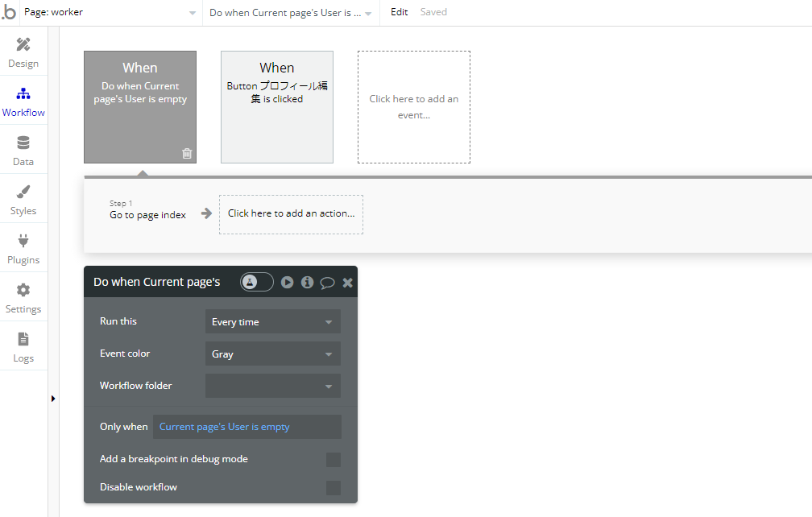Click the Bubble logo icon
This screenshot has width=812, height=517.
[8, 11]
